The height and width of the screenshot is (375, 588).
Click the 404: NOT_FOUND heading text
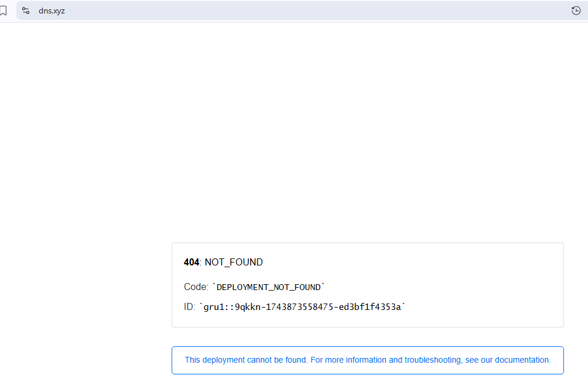click(x=223, y=262)
